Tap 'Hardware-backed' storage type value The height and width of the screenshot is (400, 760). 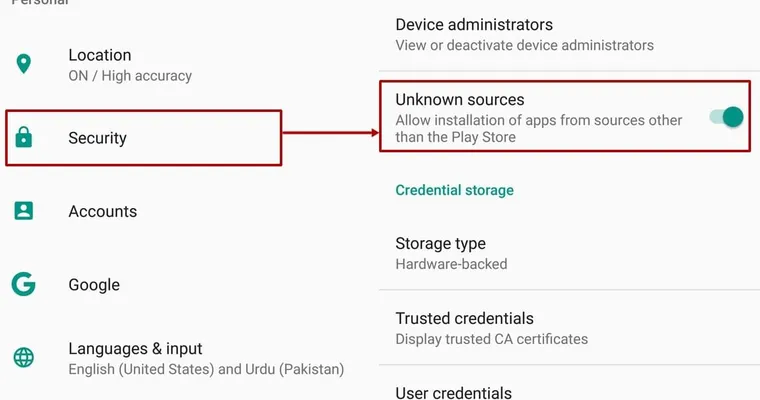451,264
